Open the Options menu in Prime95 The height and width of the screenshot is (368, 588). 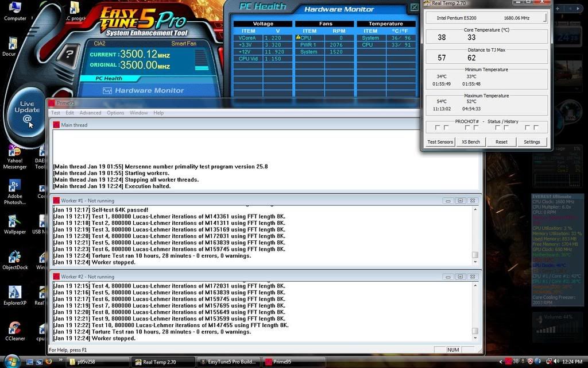[x=115, y=113]
